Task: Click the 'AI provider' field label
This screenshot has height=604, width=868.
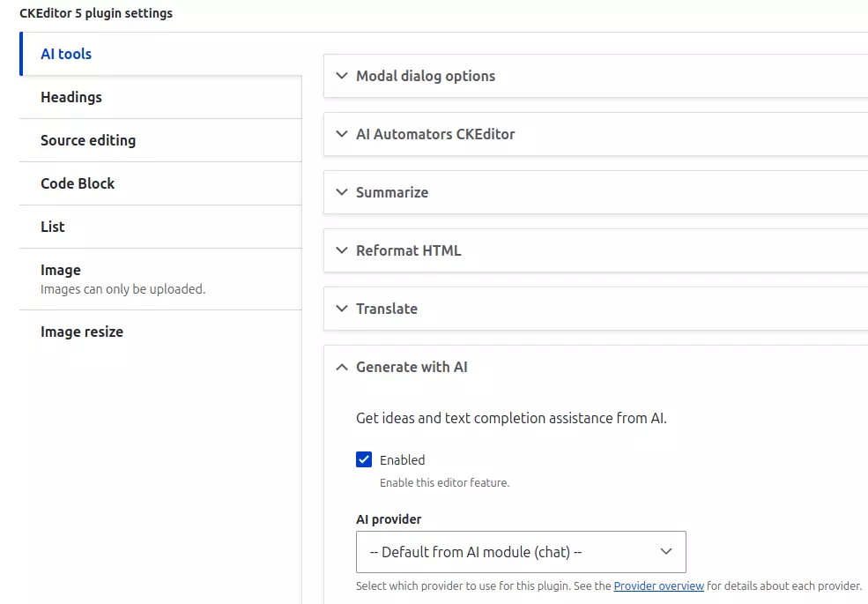Action: pos(389,519)
